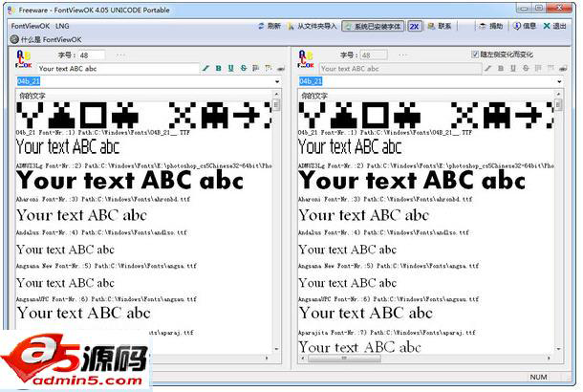
Task: Open Import from folder (从文件夹导入)
Action: coord(313,26)
